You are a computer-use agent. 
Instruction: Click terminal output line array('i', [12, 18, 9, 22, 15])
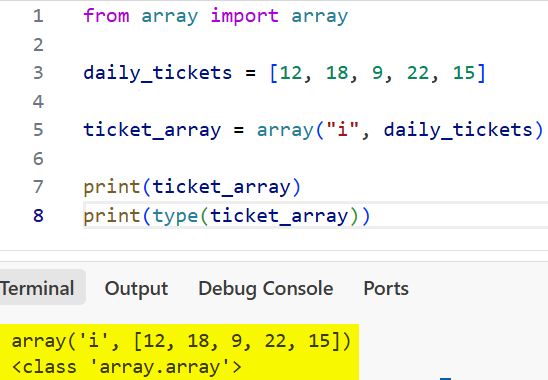181,341
